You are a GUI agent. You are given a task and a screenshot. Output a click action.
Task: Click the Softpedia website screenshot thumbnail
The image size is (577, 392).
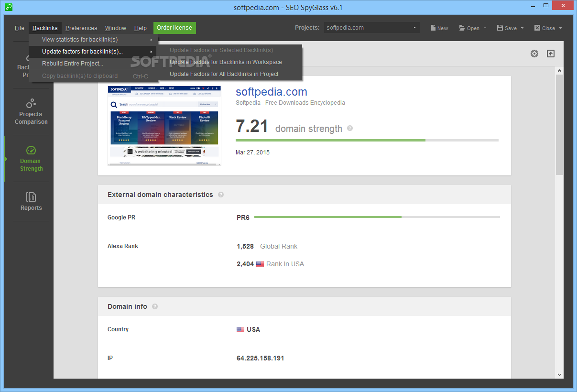pyautogui.click(x=164, y=125)
